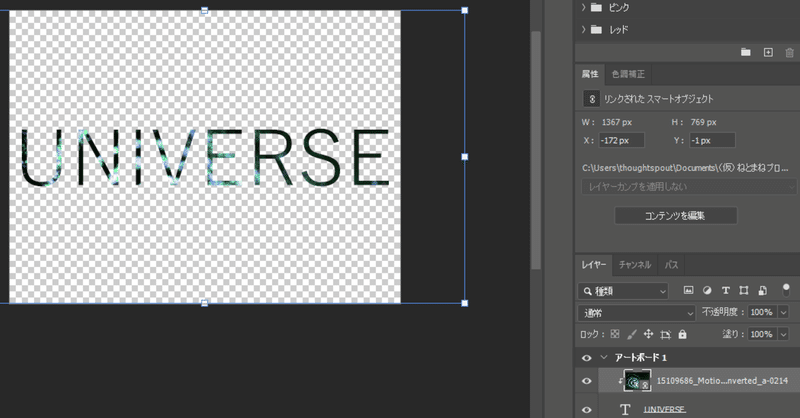Switch to the チャンネル tab
Viewport: 800px width, 418px height.
pyautogui.click(x=635, y=264)
